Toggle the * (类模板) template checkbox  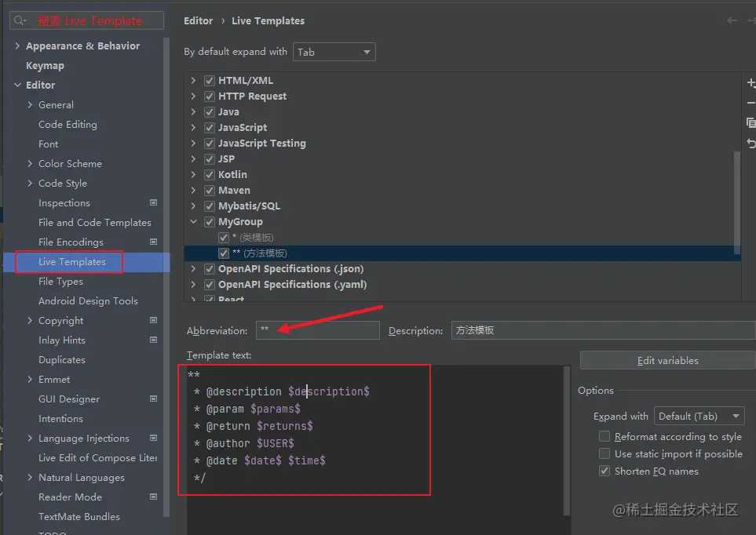[x=223, y=238]
